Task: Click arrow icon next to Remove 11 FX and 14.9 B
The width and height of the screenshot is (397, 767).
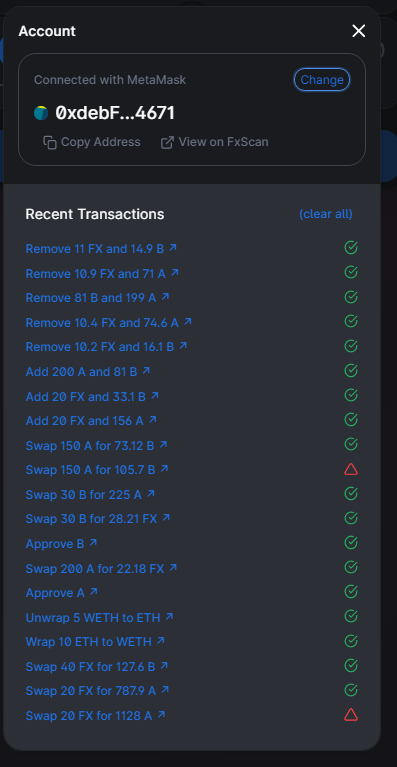Action: (x=173, y=248)
